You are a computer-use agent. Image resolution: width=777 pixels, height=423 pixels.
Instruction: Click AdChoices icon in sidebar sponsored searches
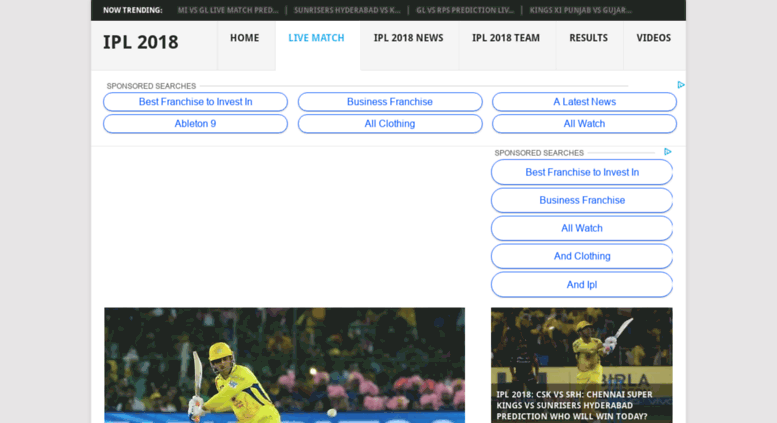(x=667, y=152)
